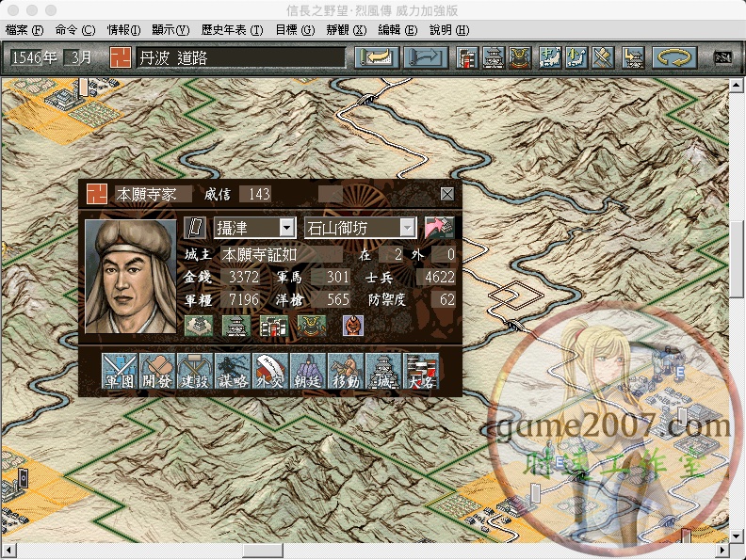Click the daimyo list icon in castle panel
This screenshot has height=560, width=746.
tap(274, 326)
